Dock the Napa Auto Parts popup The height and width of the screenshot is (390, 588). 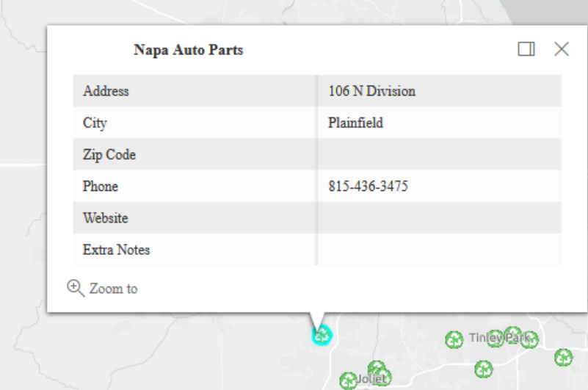coord(526,49)
